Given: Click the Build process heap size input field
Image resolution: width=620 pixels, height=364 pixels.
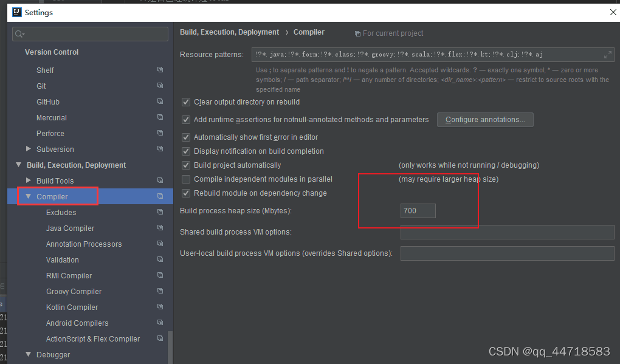Looking at the screenshot, I should (x=418, y=211).
